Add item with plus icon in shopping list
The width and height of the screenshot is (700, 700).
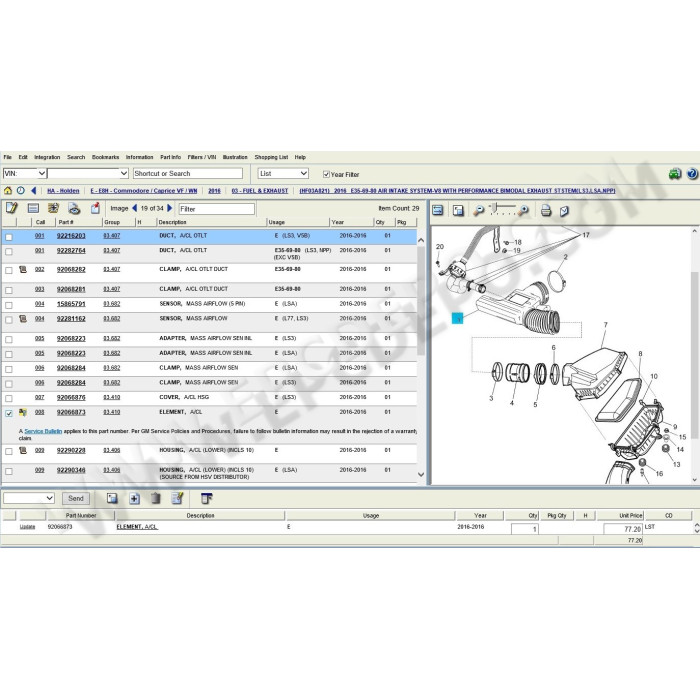133,498
